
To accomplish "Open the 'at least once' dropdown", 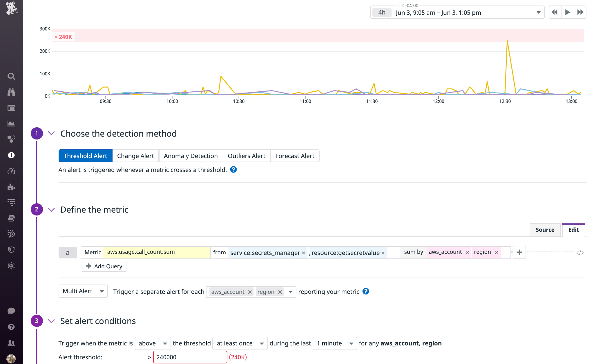I will tap(240, 343).
